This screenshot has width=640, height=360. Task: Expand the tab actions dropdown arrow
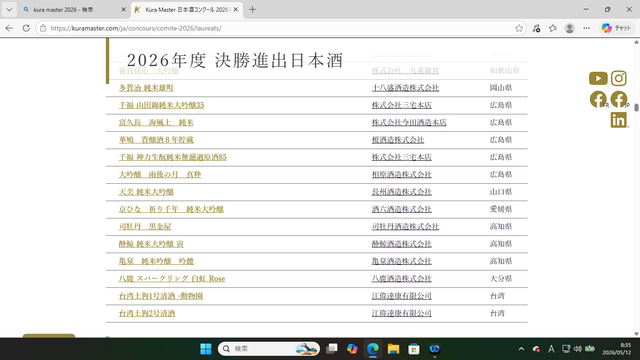pyautogui.click(x=9, y=9)
